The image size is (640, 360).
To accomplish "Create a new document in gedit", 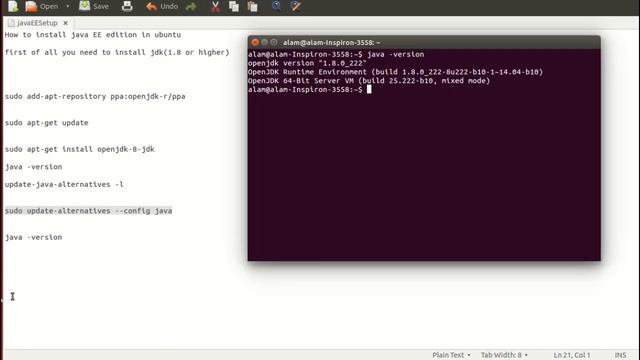I will (x=13, y=6).
